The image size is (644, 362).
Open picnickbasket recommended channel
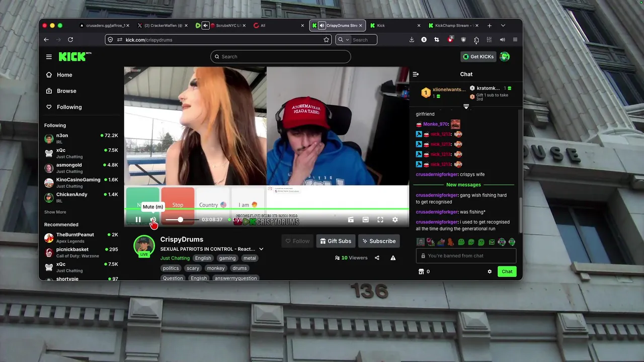click(x=81, y=252)
